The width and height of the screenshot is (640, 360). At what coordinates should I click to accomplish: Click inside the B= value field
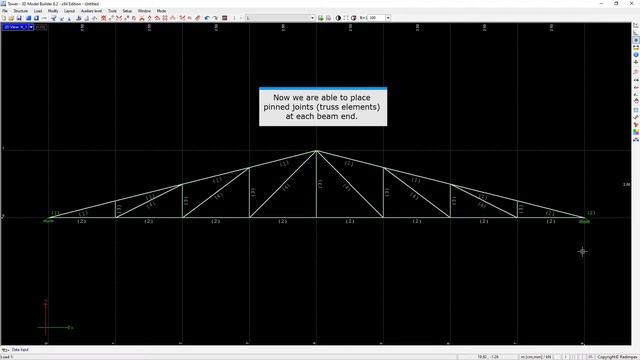point(376,18)
